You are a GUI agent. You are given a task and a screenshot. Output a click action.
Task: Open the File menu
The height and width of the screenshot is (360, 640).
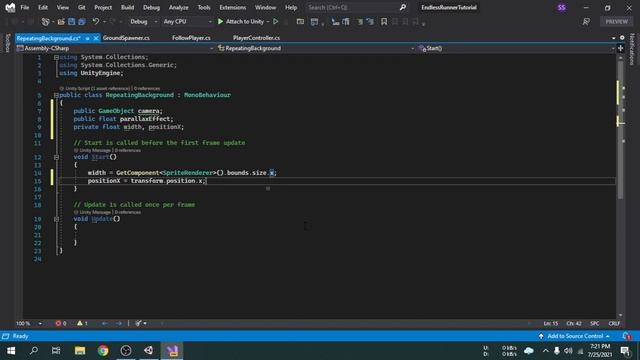[x=24, y=7]
